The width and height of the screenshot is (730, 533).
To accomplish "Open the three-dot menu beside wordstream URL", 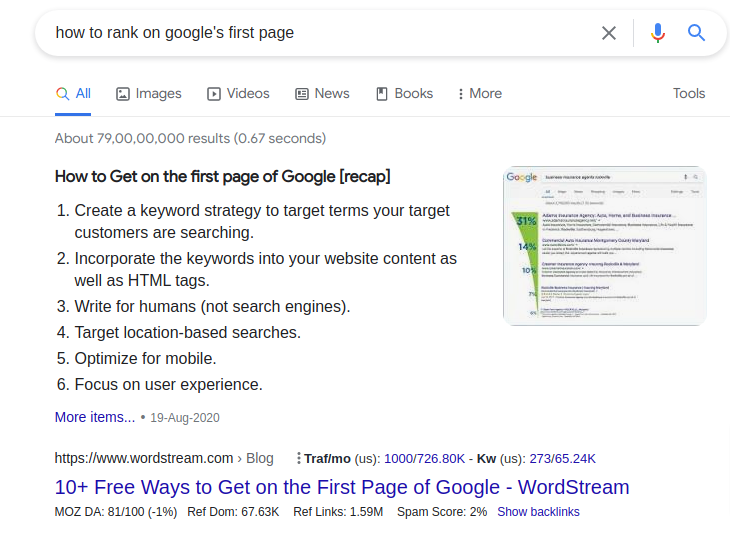I will coord(298,459).
